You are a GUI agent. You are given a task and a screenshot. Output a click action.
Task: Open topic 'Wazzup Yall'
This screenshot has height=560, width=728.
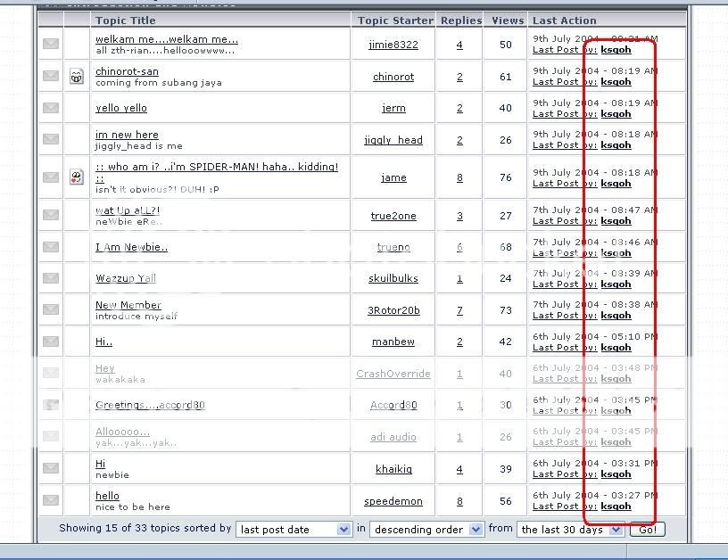(x=126, y=278)
